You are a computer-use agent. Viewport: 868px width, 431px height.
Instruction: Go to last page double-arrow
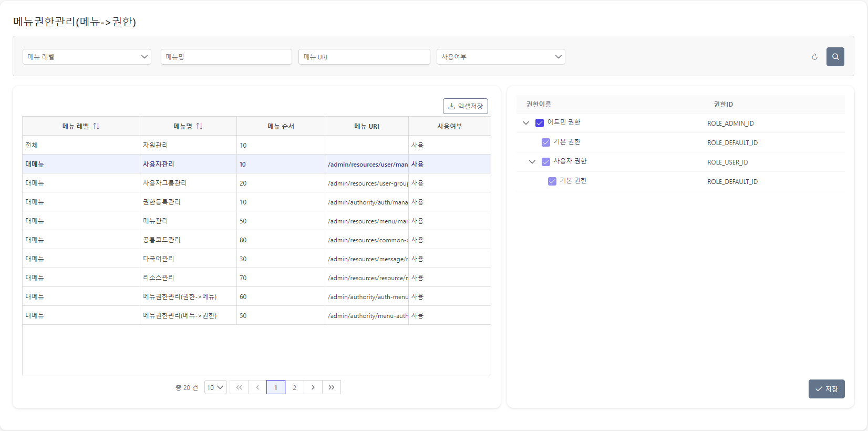click(332, 387)
